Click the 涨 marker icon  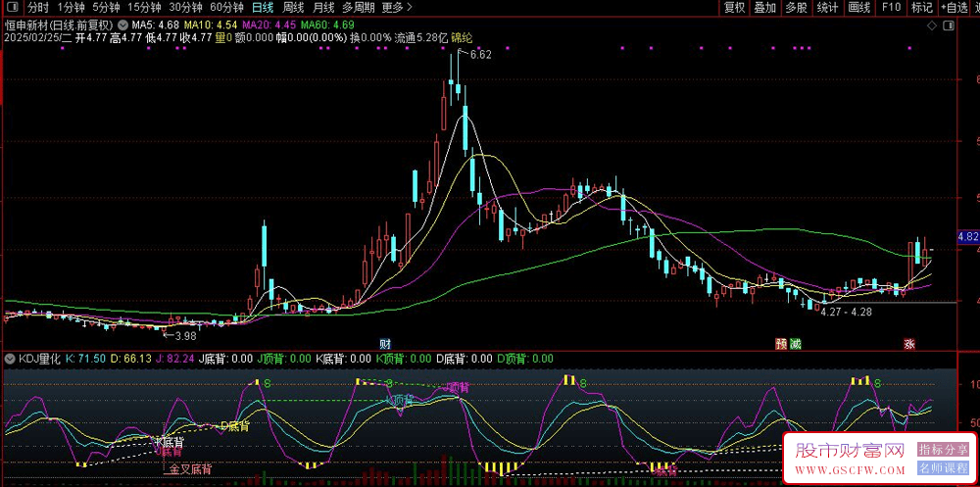coord(909,343)
